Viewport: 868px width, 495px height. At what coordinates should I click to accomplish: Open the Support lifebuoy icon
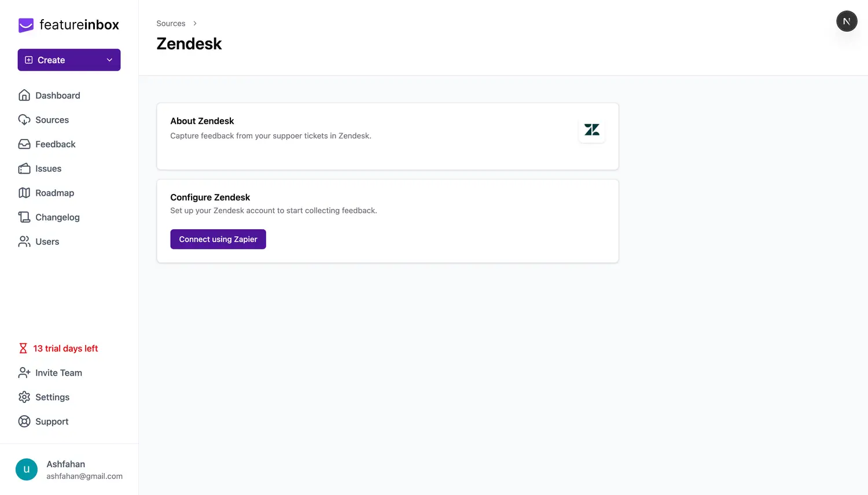click(24, 421)
